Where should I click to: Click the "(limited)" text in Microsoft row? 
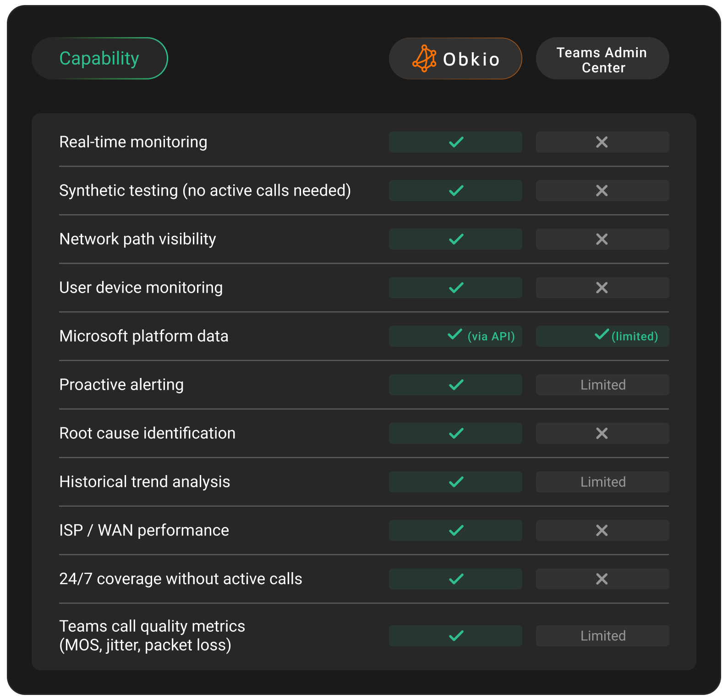(x=635, y=337)
